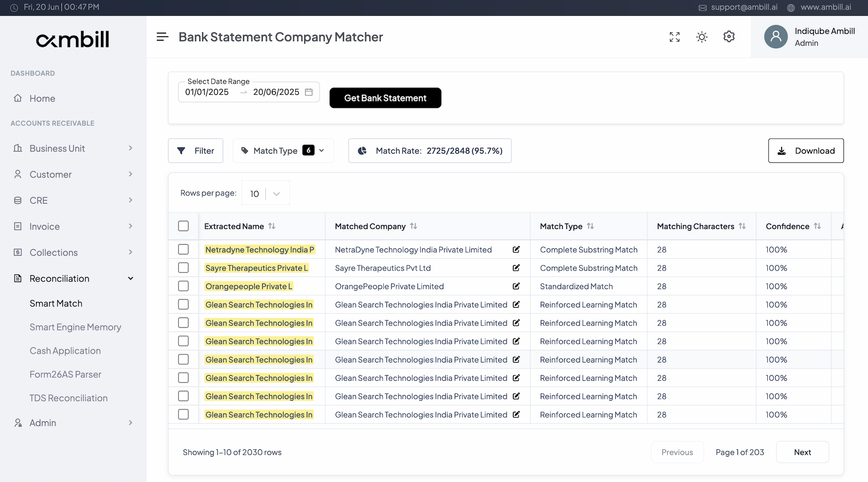Go to Next page

tap(802, 452)
